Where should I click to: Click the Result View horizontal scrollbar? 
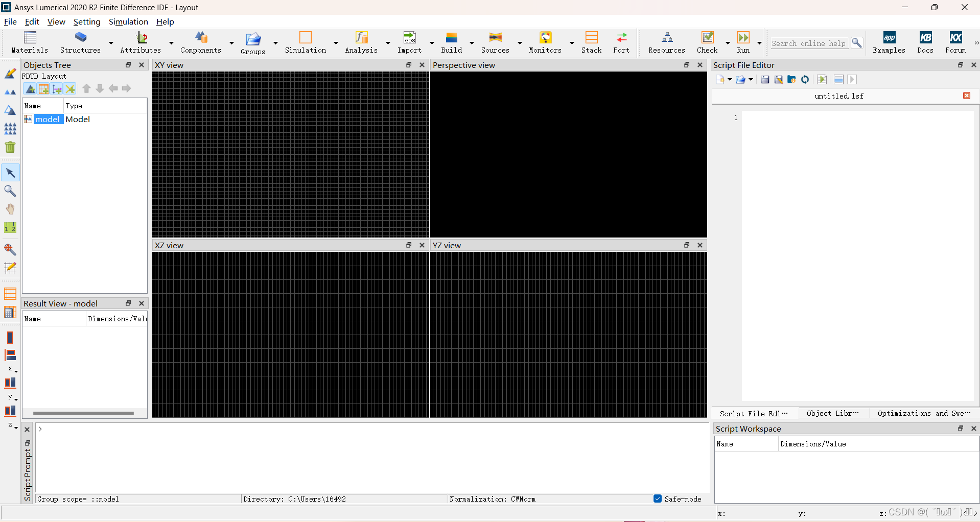[x=83, y=413]
